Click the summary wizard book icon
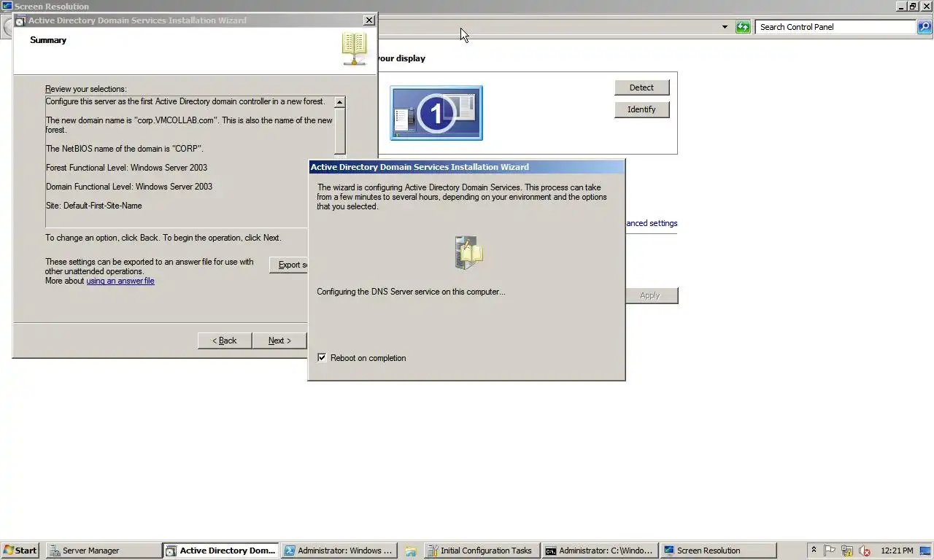 (x=354, y=49)
